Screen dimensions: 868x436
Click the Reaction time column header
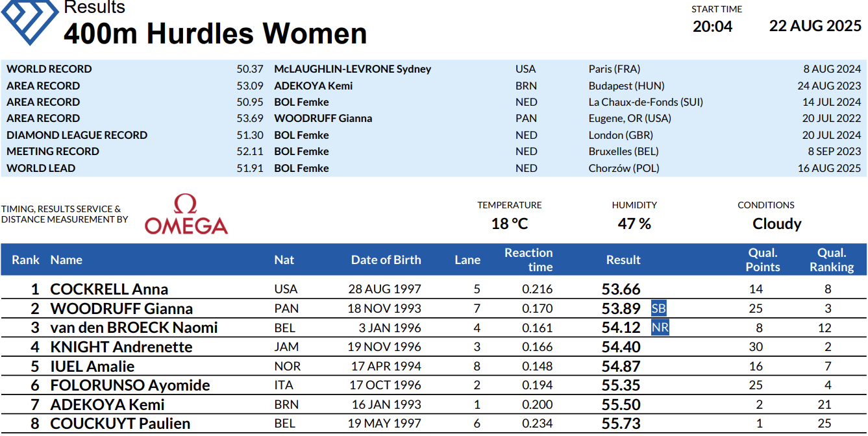pyautogui.click(x=528, y=260)
